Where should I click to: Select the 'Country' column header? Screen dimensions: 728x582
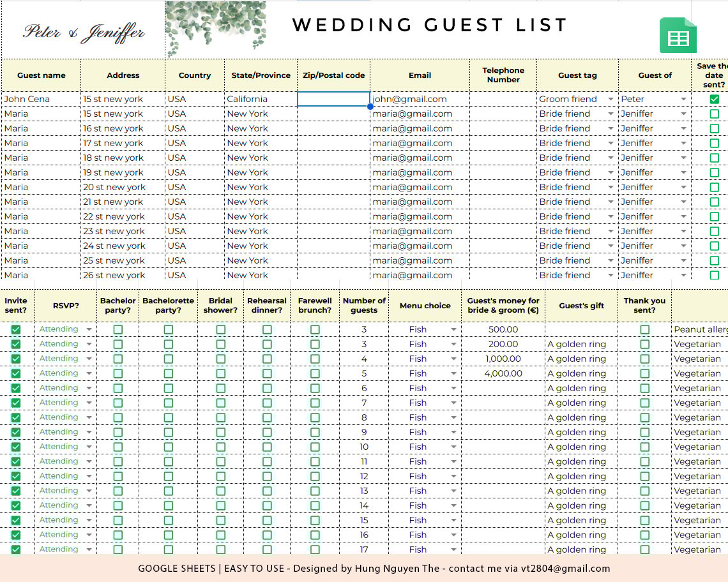click(195, 75)
